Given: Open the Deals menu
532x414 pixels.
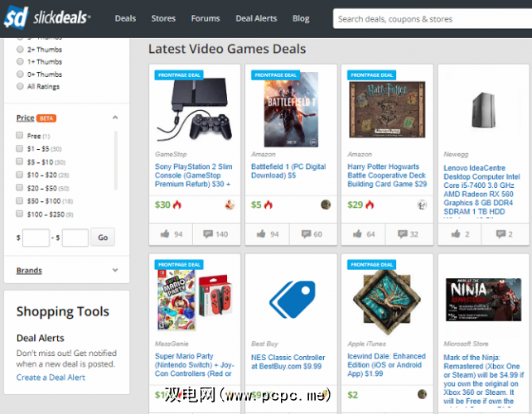Looking at the screenshot, I should pos(125,18).
